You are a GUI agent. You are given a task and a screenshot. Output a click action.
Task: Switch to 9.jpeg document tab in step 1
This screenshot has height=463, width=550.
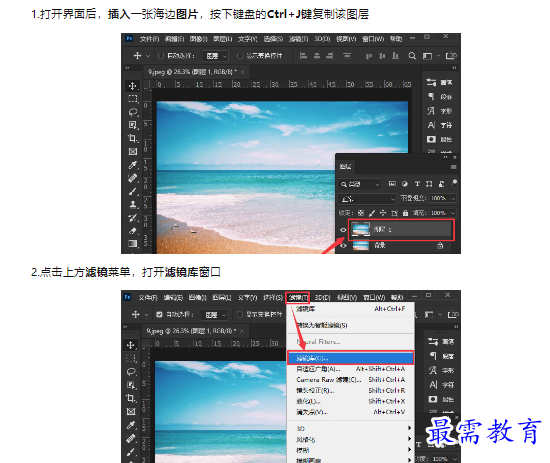coord(192,72)
